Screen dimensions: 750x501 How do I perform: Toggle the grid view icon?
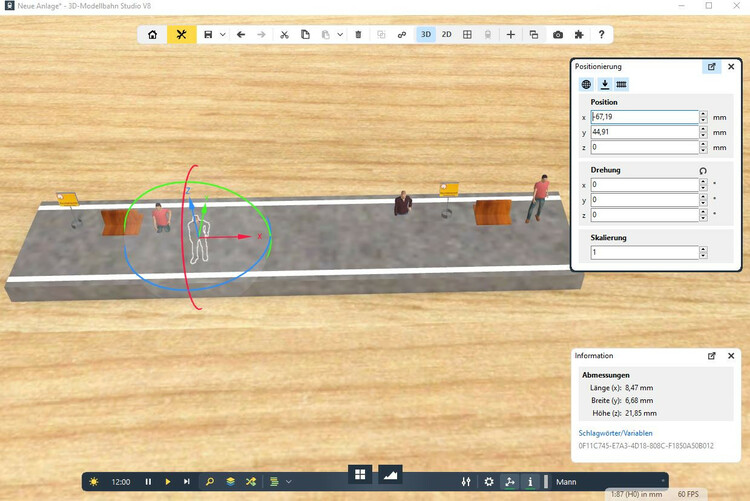(467, 34)
